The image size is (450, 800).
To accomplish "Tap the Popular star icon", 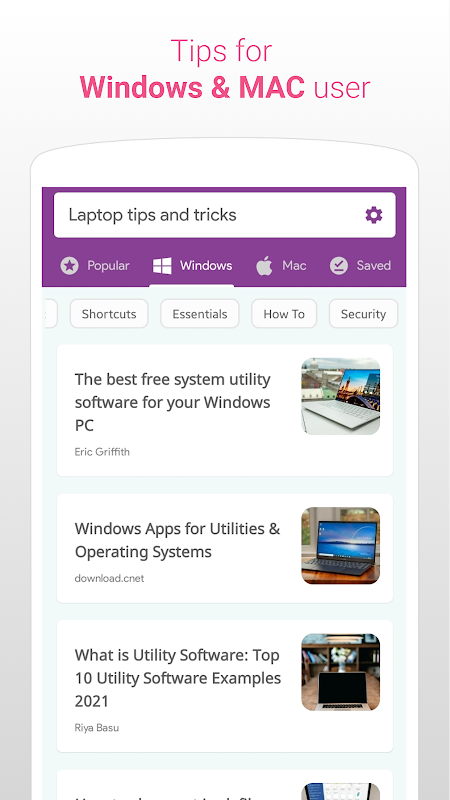I will click(69, 266).
